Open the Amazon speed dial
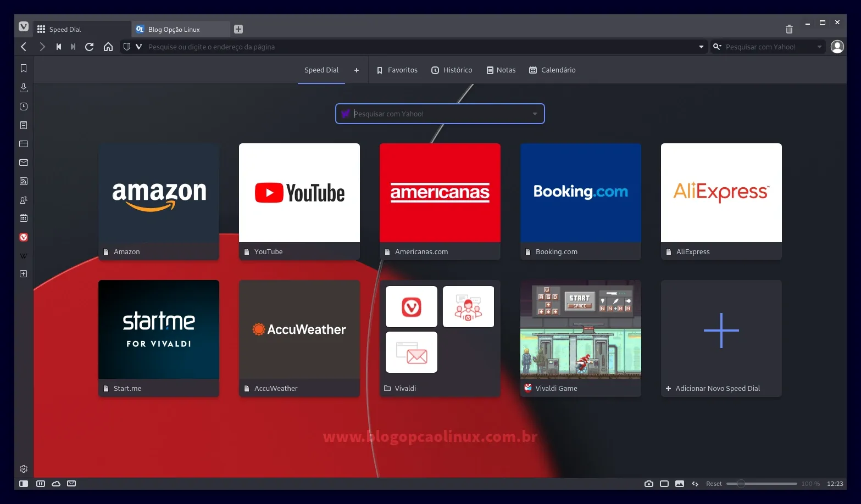Viewport: 861px width, 504px height. (x=159, y=201)
